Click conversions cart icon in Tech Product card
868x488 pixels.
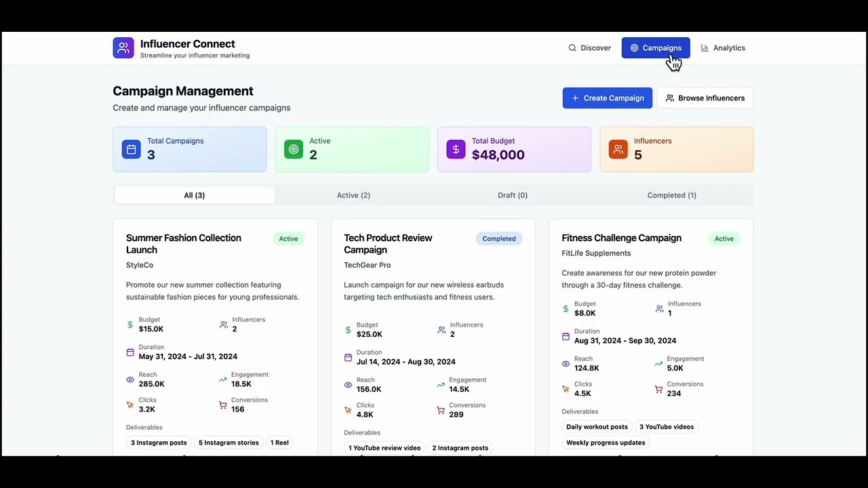(441, 410)
